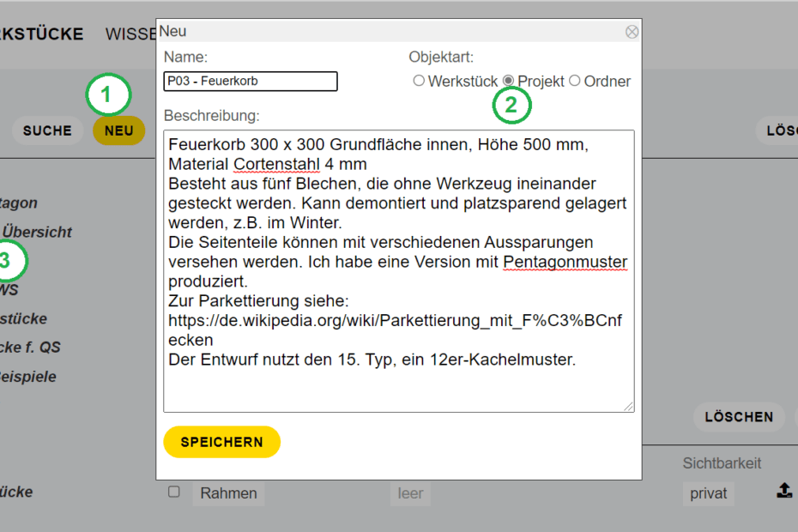Click the Name input field
798x532 pixels.
coord(251,82)
